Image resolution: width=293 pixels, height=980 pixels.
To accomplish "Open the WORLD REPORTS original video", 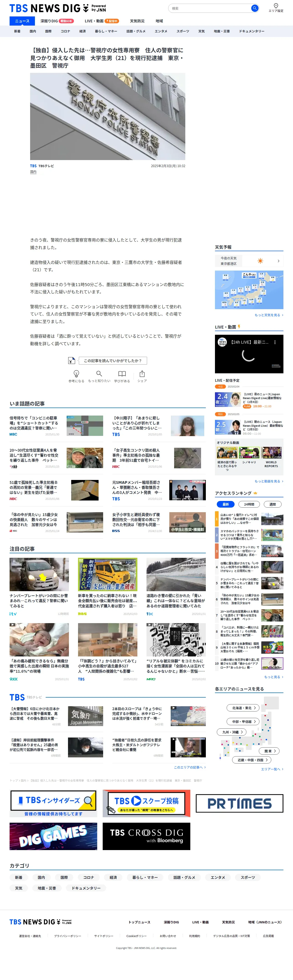I will click(x=271, y=453).
